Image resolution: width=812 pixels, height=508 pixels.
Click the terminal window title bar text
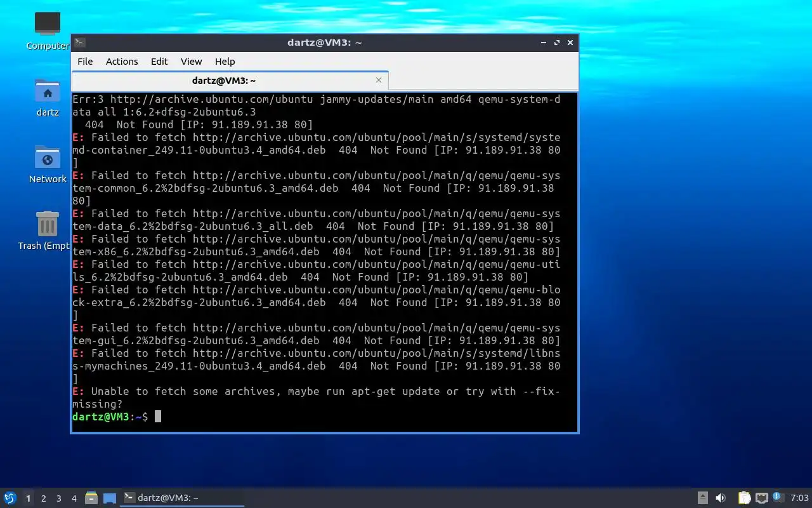click(x=324, y=43)
